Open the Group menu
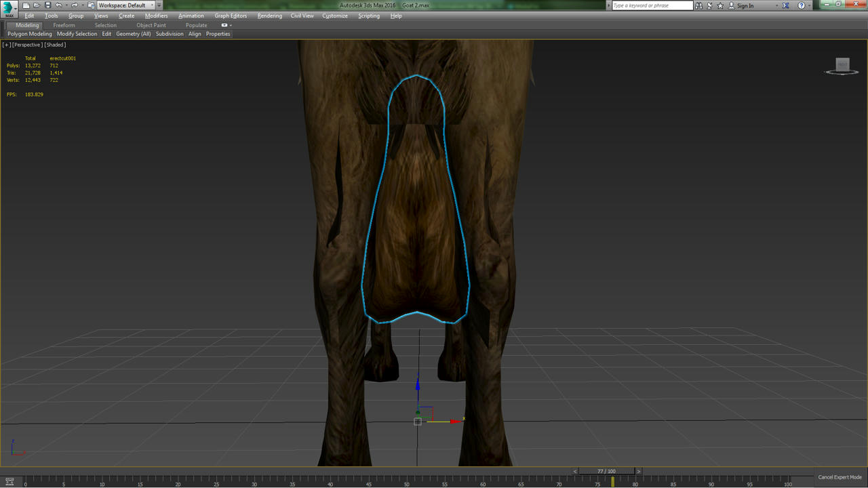This screenshot has width=868, height=488. point(76,16)
